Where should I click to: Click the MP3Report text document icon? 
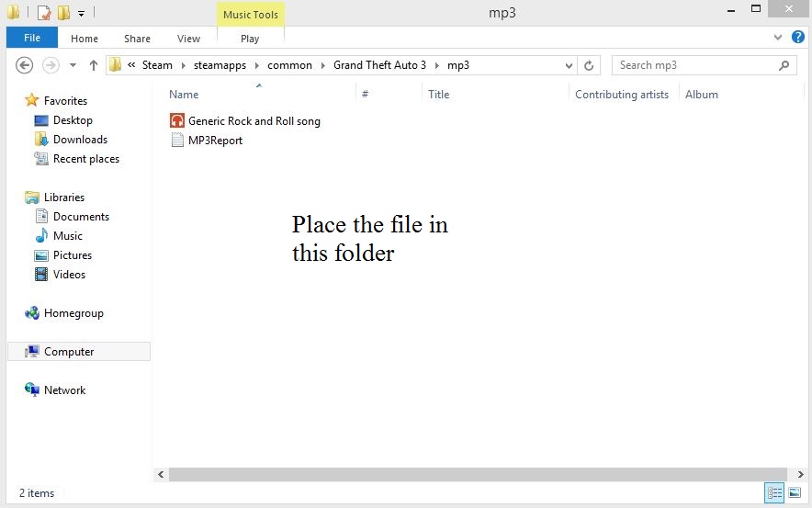pyautogui.click(x=177, y=141)
